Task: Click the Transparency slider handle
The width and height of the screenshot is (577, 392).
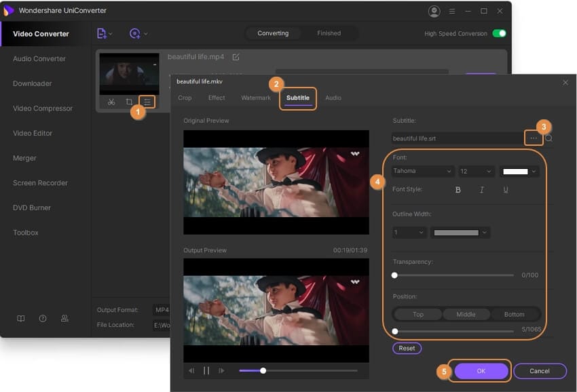Action: [x=394, y=275]
